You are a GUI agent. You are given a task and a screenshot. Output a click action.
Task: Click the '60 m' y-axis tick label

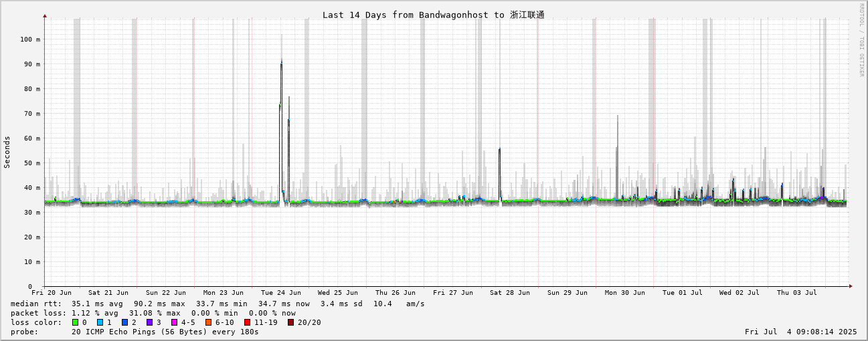click(x=31, y=138)
